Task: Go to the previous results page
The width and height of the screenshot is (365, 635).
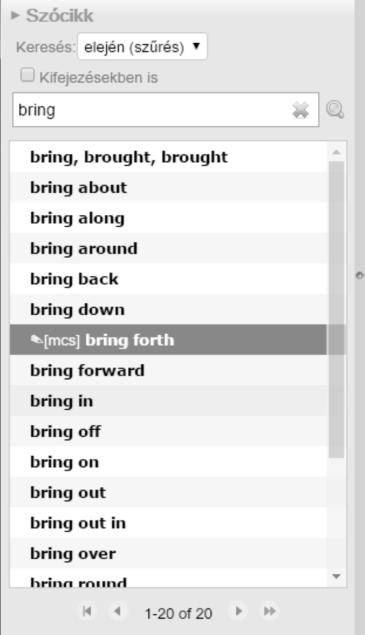Action: click(117, 611)
